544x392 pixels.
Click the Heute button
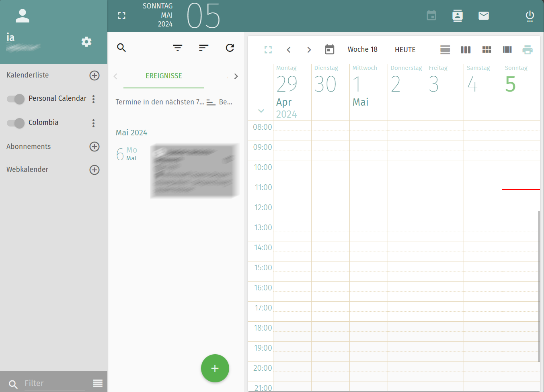[x=405, y=50]
